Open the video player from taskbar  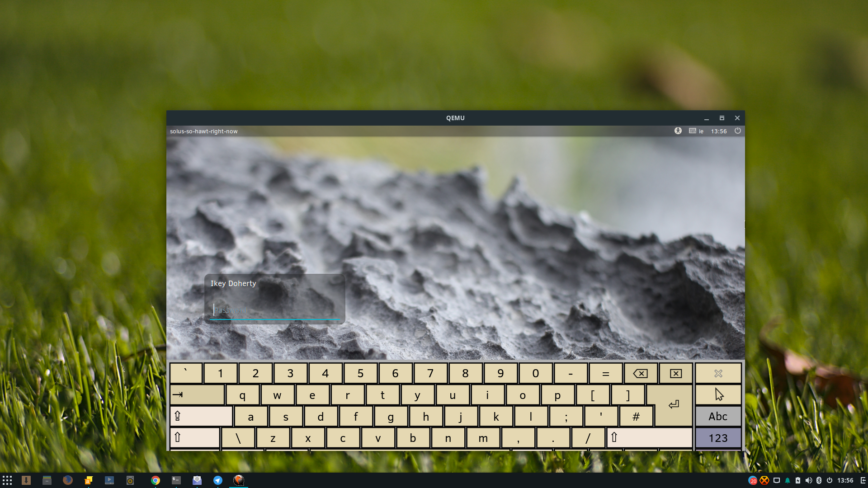109,480
